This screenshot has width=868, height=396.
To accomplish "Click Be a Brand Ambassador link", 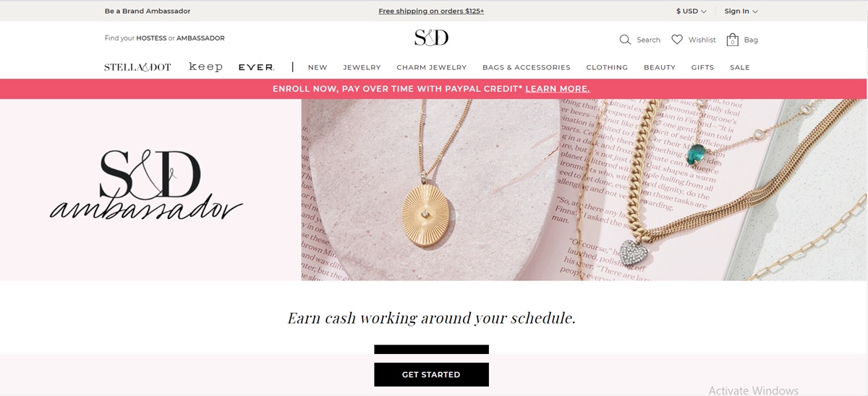I will (x=148, y=11).
